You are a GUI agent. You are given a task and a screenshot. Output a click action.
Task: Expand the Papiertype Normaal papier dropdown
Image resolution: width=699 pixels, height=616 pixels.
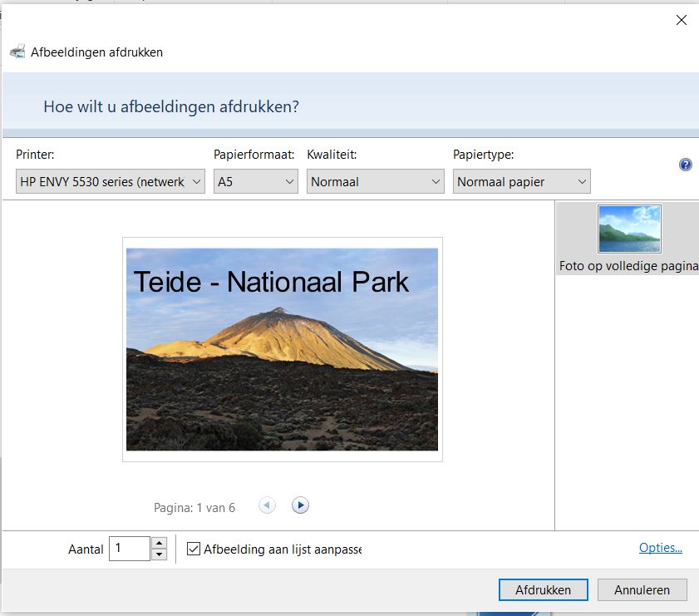tap(521, 181)
